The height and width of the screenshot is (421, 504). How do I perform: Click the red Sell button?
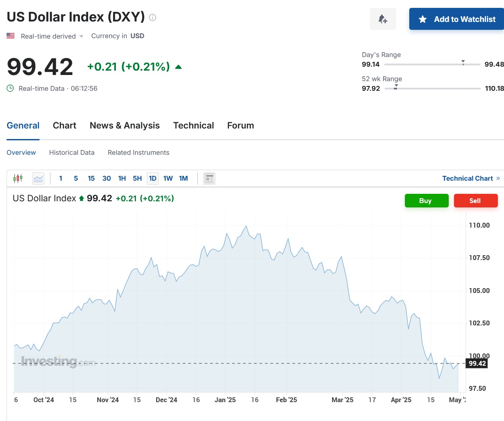pyautogui.click(x=476, y=200)
